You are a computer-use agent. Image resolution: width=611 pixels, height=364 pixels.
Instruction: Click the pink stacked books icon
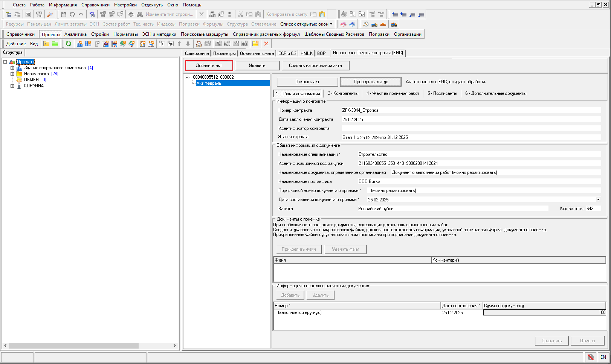[x=344, y=24]
